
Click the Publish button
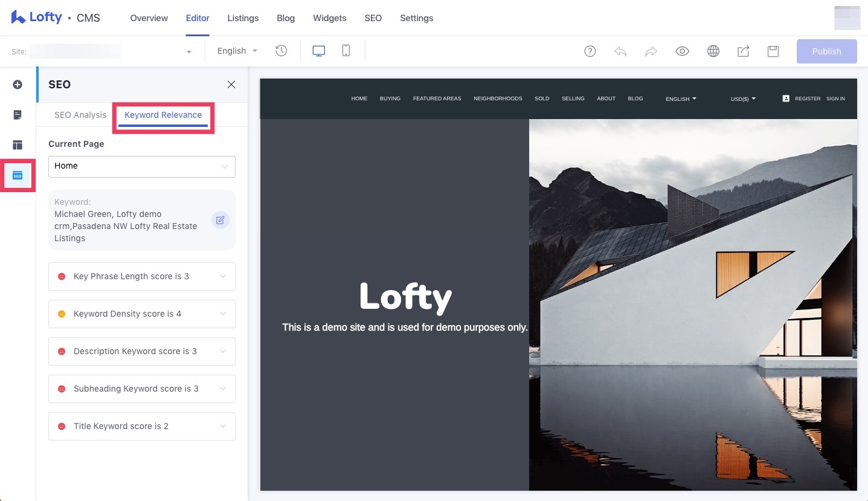click(x=827, y=51)
